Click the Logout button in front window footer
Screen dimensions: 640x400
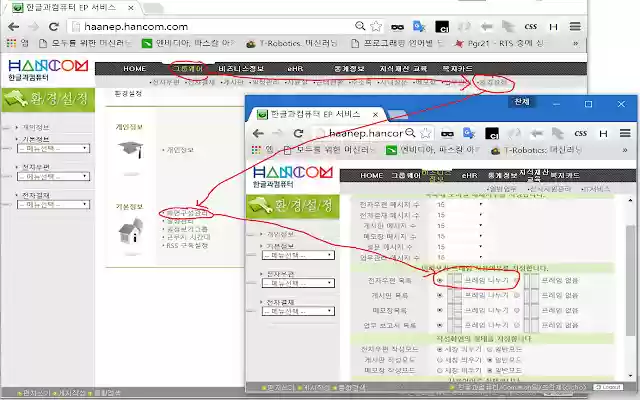coord(608,387)
